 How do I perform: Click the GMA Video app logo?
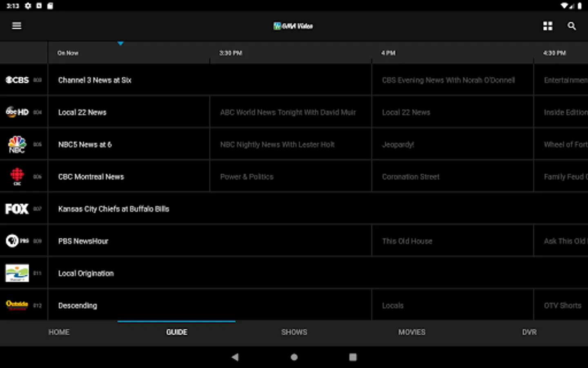click(293, 26)
